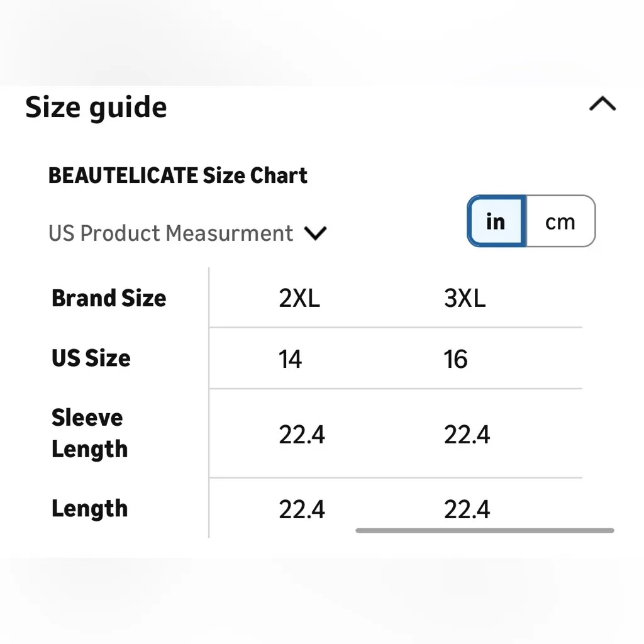The width and height of the screenshot is (644, 644).
Task: Select US size 16 cell
Action: (x=456, y=359)
